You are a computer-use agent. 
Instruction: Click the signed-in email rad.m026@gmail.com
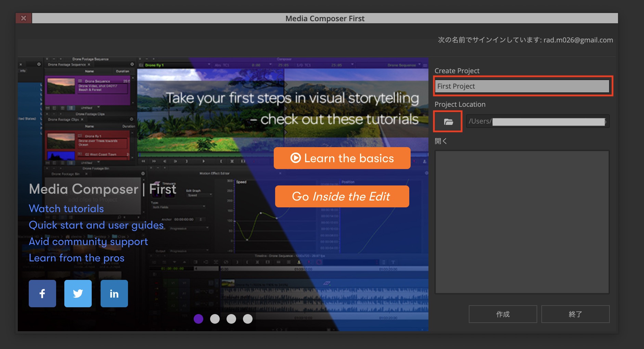578,40
